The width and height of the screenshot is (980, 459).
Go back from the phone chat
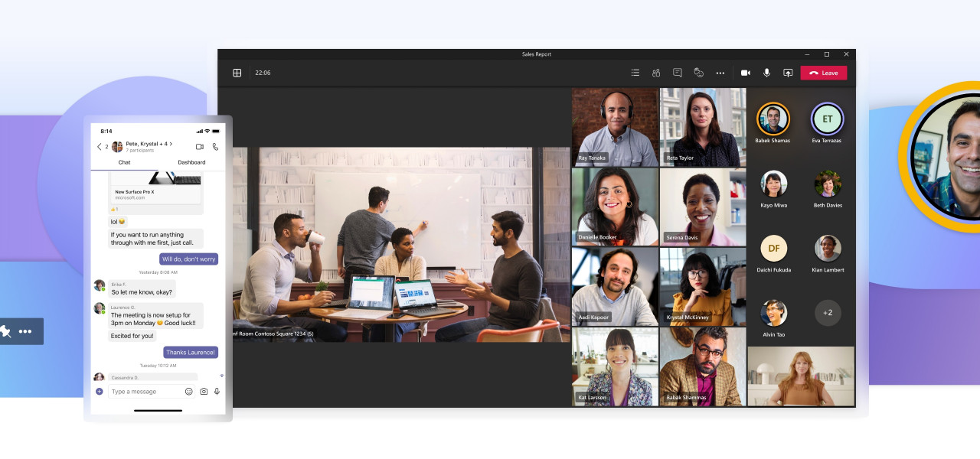99,146
